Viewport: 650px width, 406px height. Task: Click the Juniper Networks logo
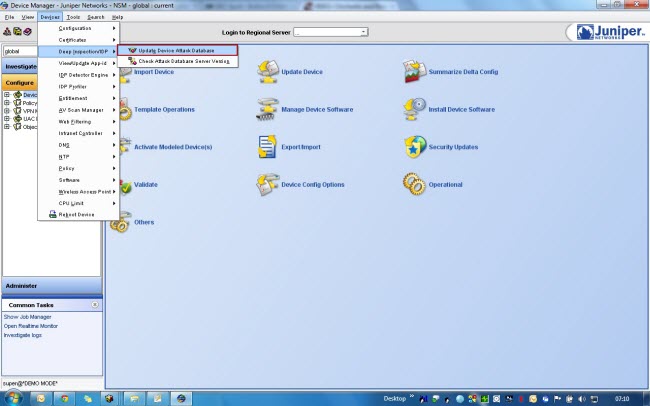610,32
